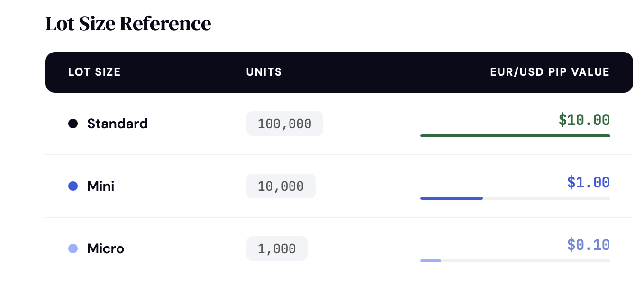Click the light blue dot beside Micro
644x292 pixels.
point(73,248)
